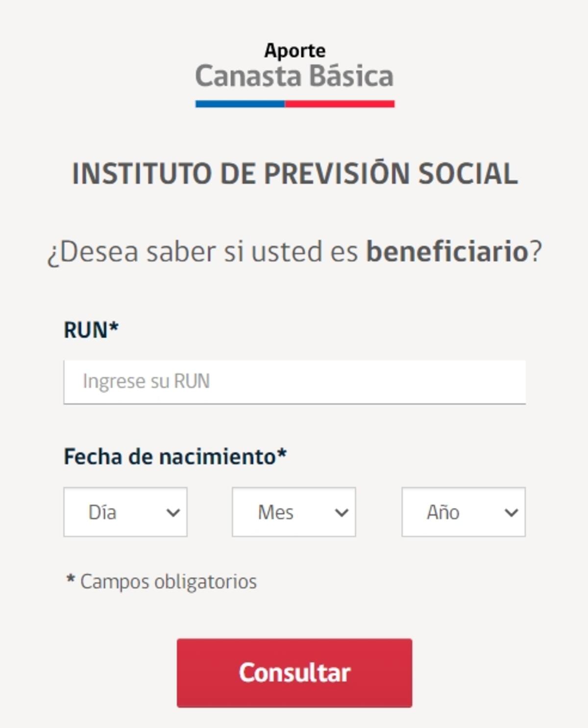Click the chevron arrow in Año selector

pos(511,513)
